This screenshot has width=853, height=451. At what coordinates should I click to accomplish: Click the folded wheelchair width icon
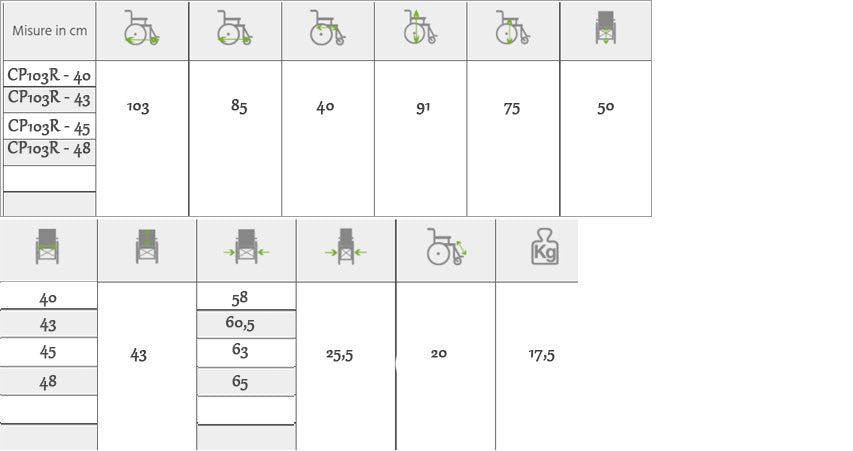[346, 246]
